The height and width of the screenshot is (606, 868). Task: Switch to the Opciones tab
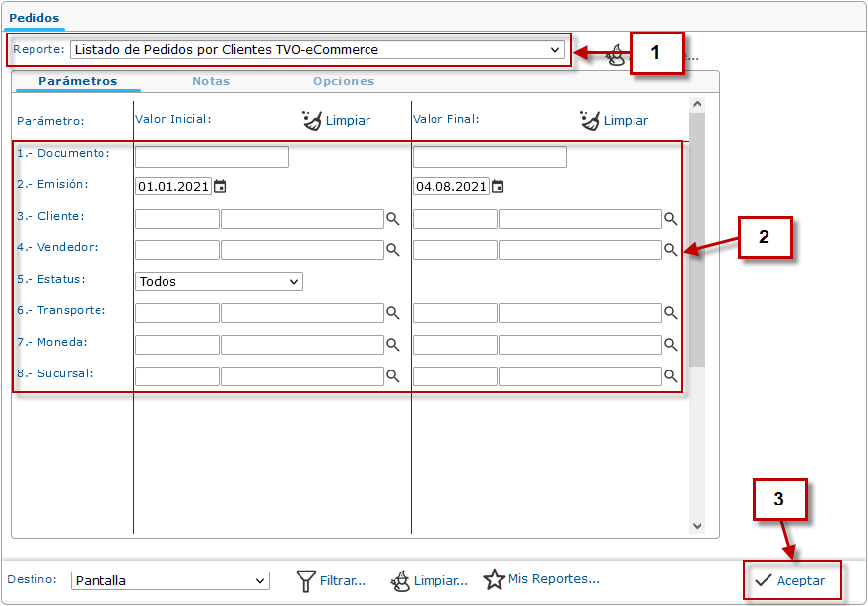pyautogui.click(x=344, y=81)
